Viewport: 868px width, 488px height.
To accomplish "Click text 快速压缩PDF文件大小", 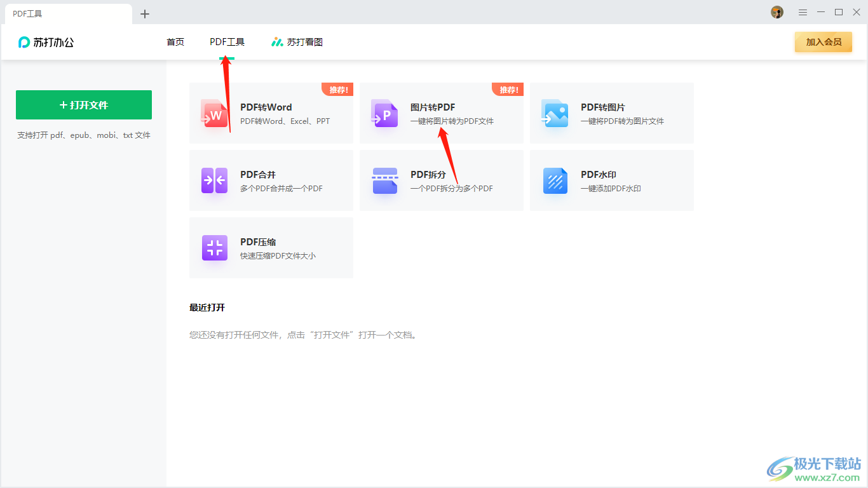I will [x=278, y=256].
